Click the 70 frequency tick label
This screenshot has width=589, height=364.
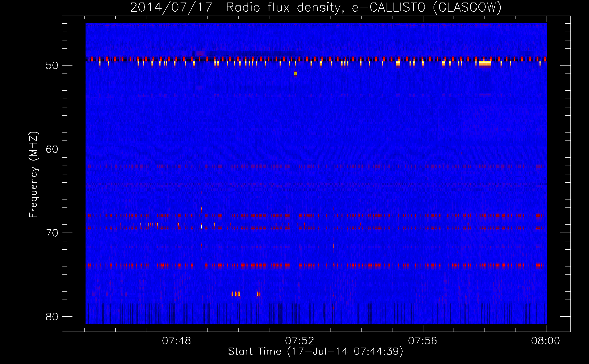point(52,233)
